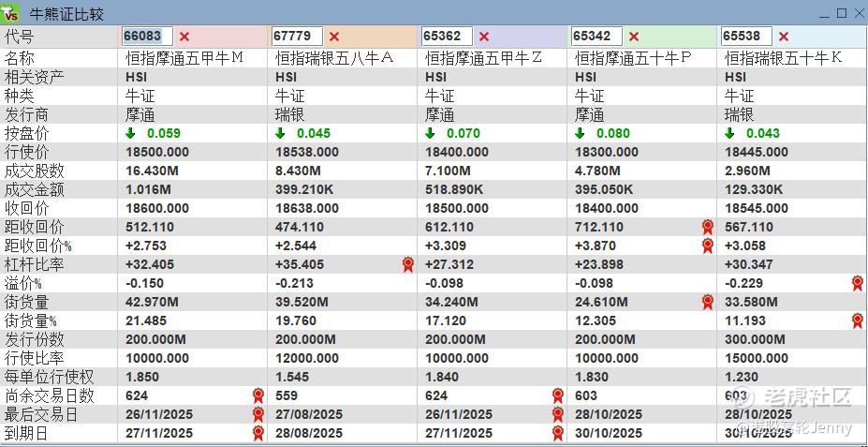Click the bid price 0.059
This screenshot has height=447, width=868.
pyautogui.click(x=164, y=133)
